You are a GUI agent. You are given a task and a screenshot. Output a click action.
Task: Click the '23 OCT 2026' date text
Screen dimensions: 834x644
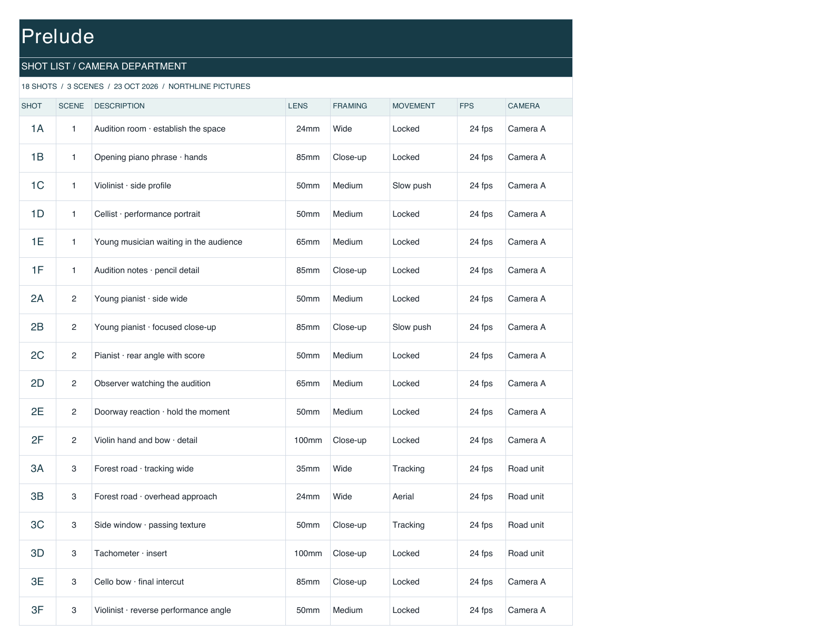point(136,86)
